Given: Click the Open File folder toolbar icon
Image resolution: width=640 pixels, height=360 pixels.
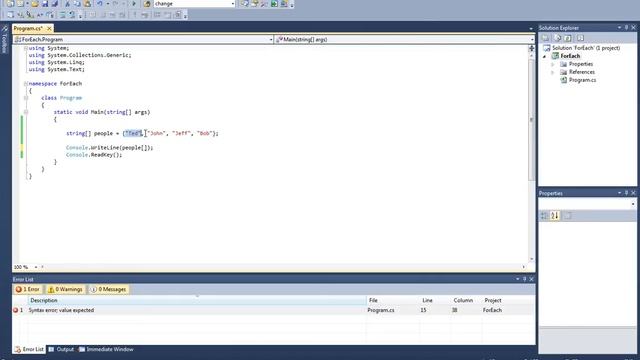Looking at the screenshot, I should click(x=35, y=4).
